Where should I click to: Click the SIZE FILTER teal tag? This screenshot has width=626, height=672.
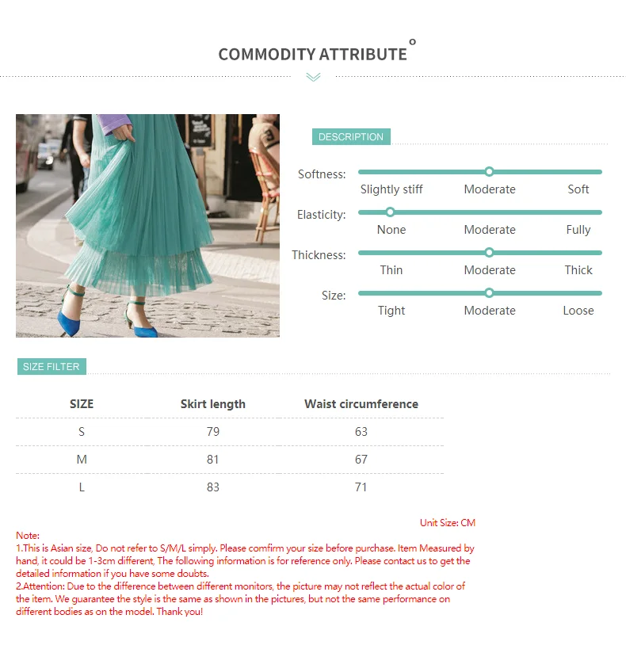52,366
